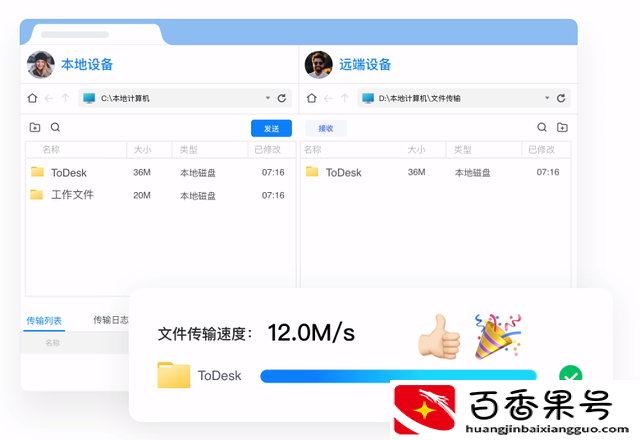Switch to the 传输列表 tab
This screenshot has width=640, height=440.
pos(44,321)
